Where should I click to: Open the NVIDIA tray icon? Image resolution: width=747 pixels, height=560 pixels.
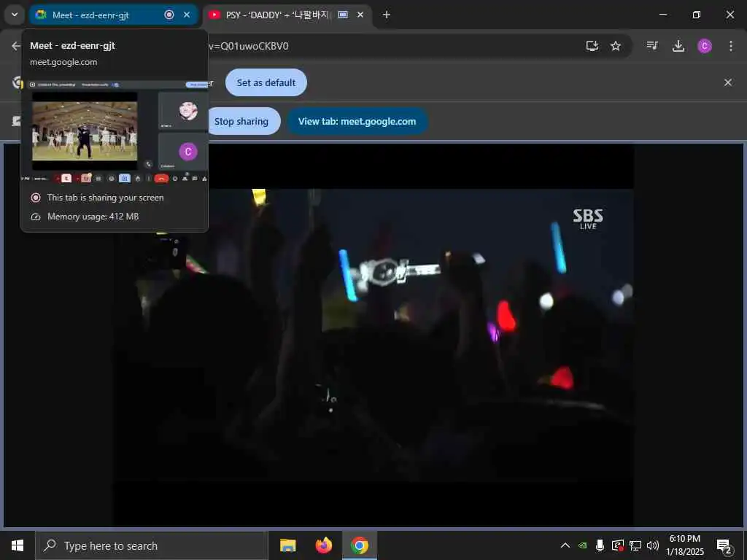click(x=583, y=545)
